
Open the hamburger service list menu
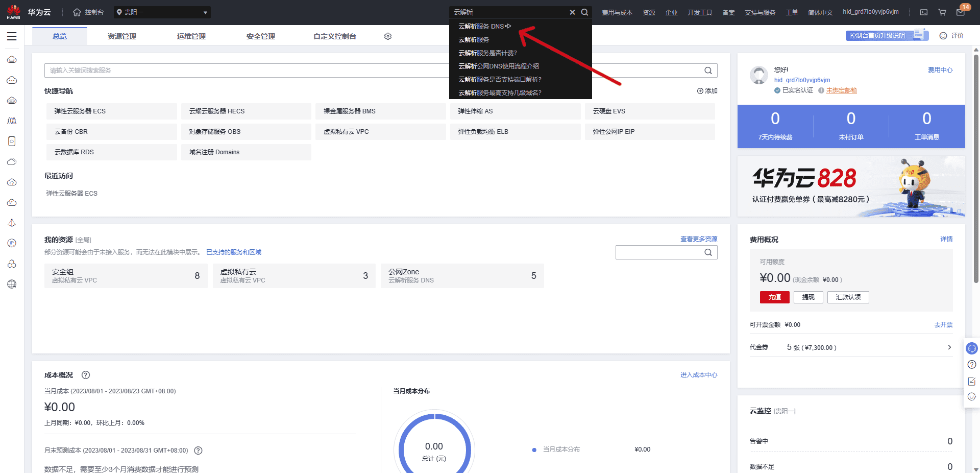click(12, 36)
